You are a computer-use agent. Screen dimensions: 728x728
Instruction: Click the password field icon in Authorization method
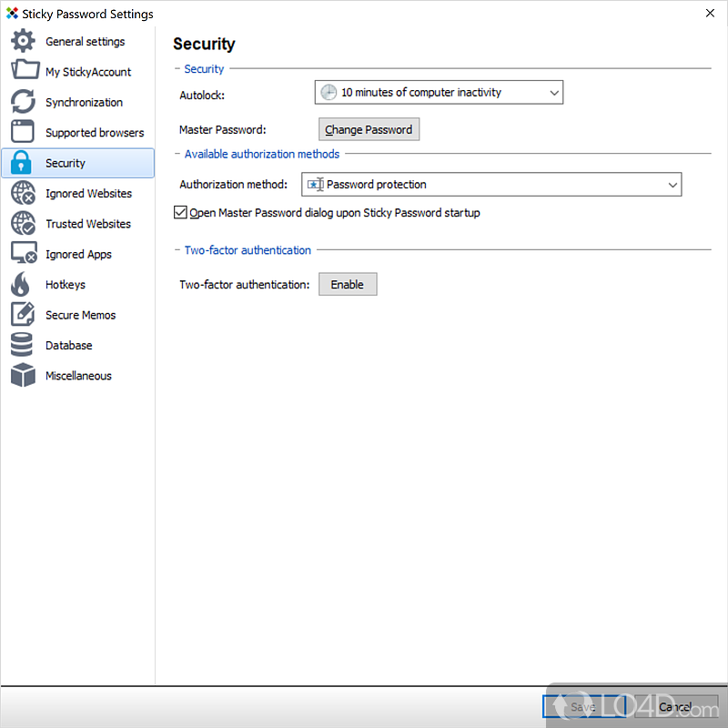315,185
